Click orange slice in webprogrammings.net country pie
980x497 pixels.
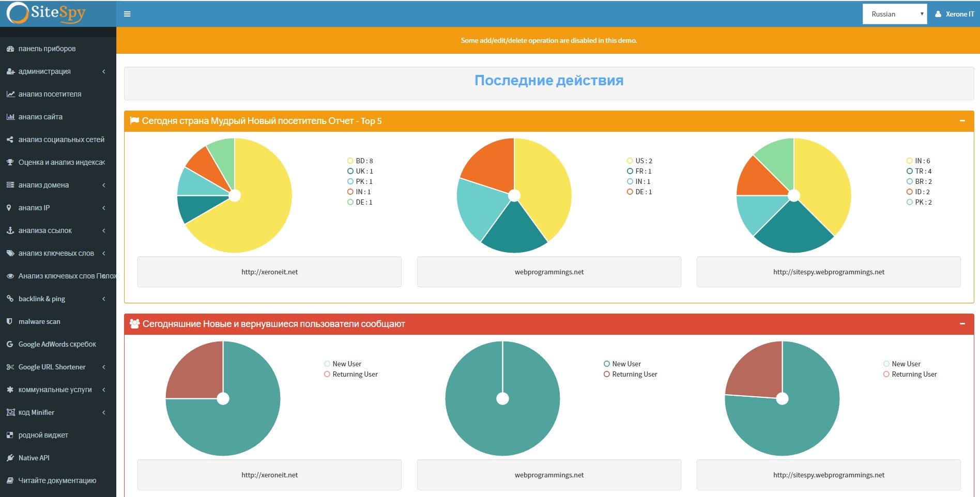pyautogui.click(x=491, y=165)
